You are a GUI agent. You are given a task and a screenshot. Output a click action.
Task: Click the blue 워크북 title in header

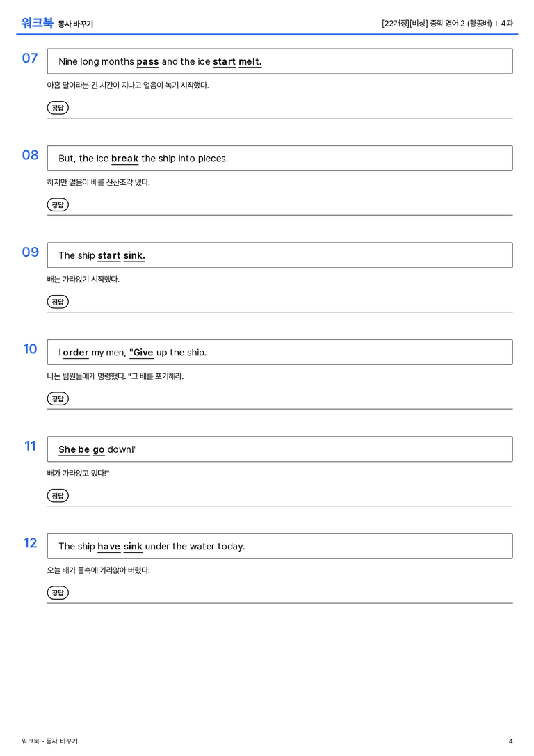tap(37, 23)
